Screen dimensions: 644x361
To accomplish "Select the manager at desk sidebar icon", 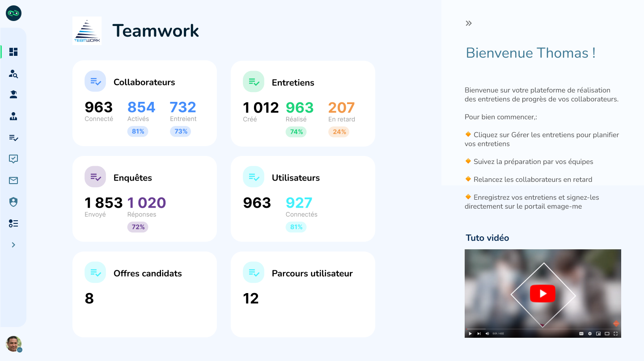I will point(13,117).
